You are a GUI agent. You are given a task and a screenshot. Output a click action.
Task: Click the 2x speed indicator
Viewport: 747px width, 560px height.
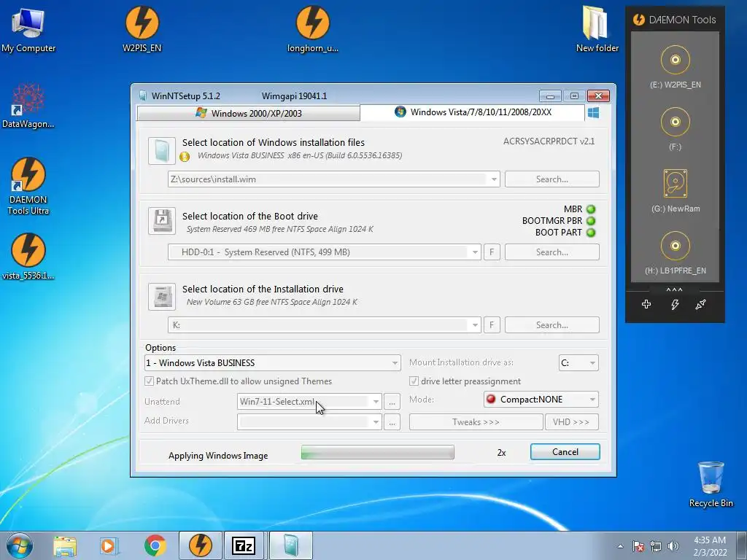click(x=501, y=453)
